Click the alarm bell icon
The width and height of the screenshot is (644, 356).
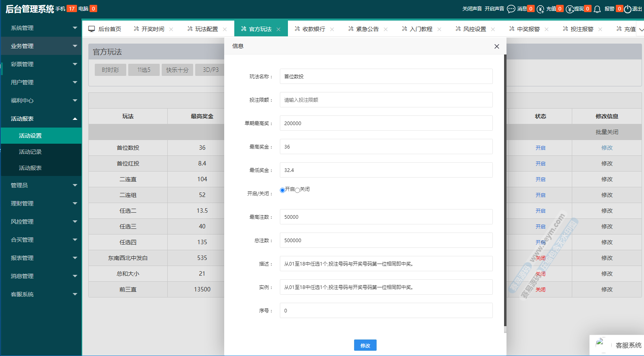[x=597, y=9]
